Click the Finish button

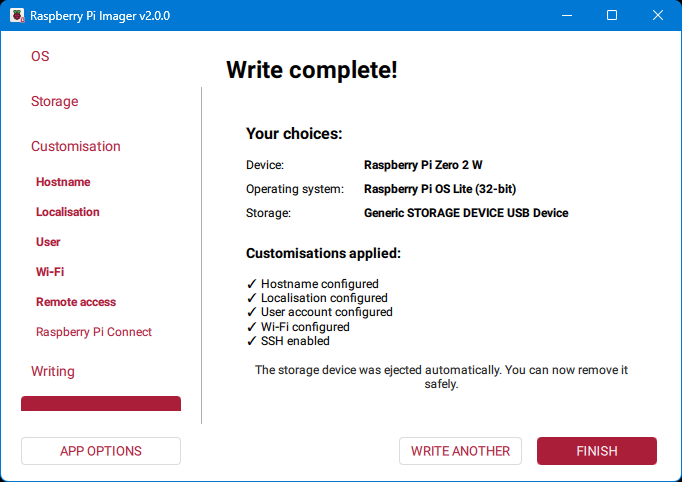[x=596, y=451]
